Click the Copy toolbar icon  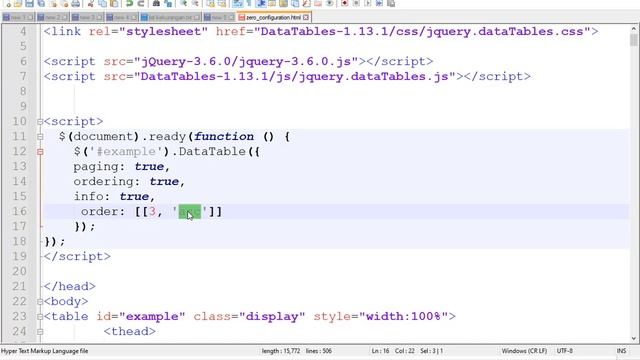[x=102, y=4]
